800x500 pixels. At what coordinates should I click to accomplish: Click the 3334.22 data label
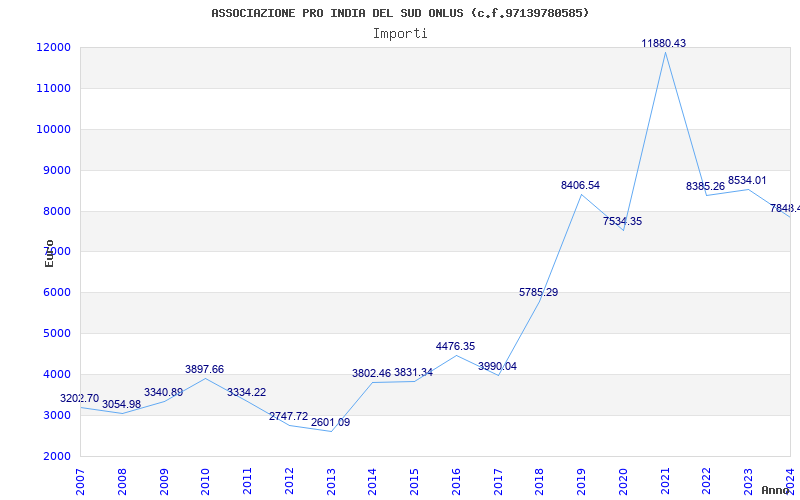(246, 392)
